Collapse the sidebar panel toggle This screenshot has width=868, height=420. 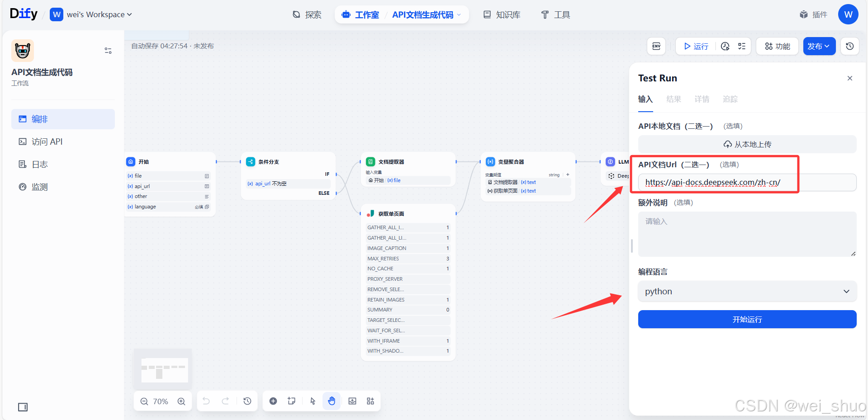(23, 407)
